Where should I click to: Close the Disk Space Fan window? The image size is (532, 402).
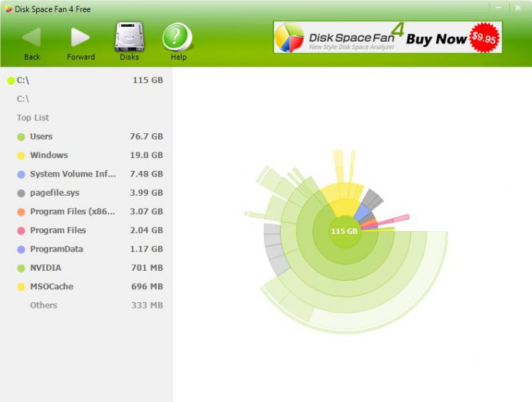coord(518,8)
